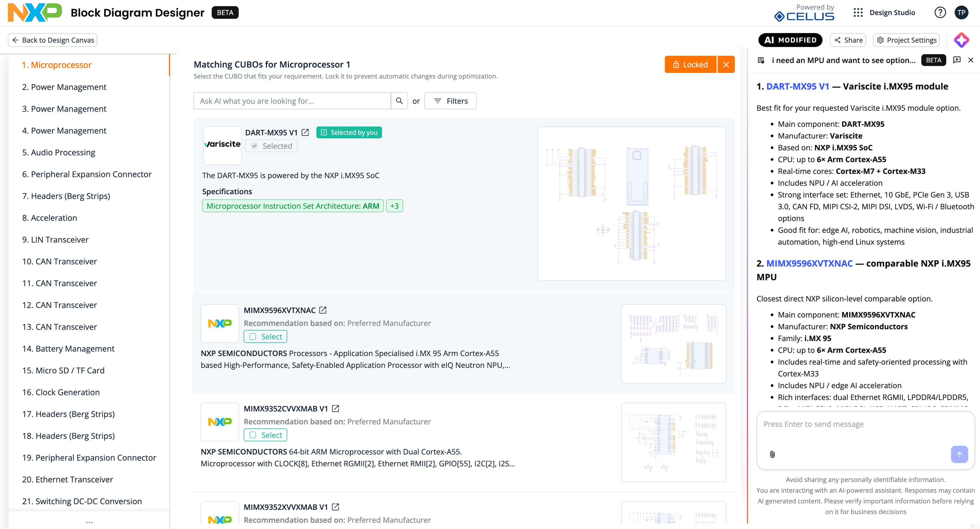Click the orange X next to Locked
The image size is (980, 529).
[x=726, y=64]
